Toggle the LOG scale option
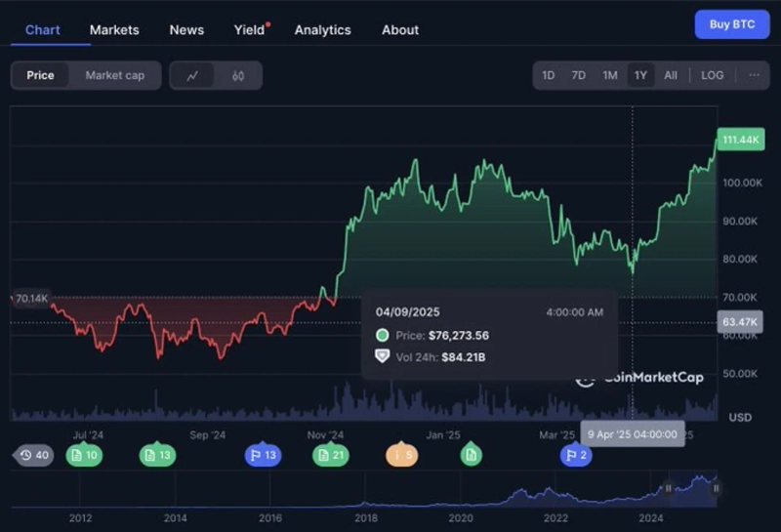Image resolution: width=781 pixels, height=532 pixels. [x=712, y=75]
